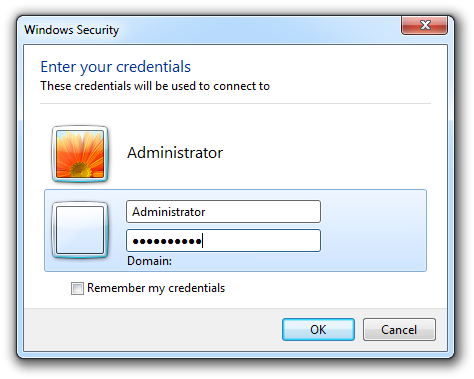474x379 pixels.
Task: Click the "Remember my credentials" label text
Action: coord(156,288)
